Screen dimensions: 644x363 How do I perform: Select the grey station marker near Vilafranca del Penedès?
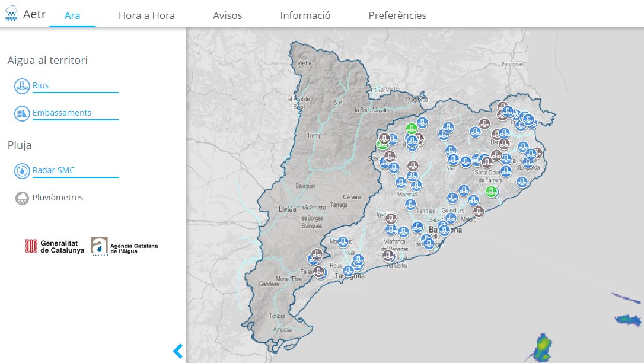[x=388, y=255]
